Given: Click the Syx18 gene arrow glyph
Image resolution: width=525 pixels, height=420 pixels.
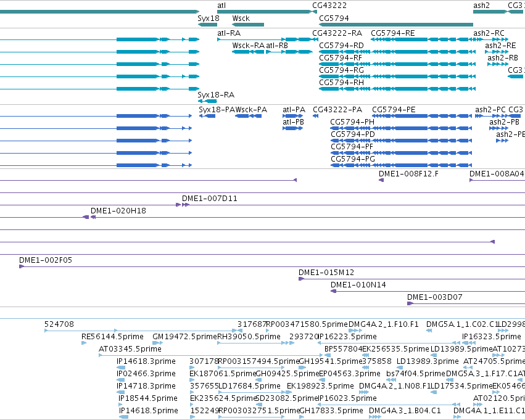Looking at the screenshot, I should (x=207, y=25).
